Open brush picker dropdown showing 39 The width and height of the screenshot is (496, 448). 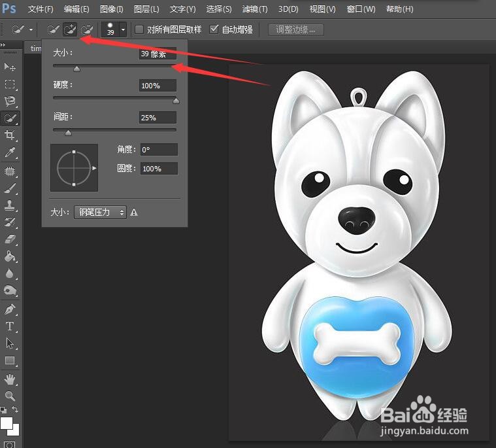pos(123,30)
